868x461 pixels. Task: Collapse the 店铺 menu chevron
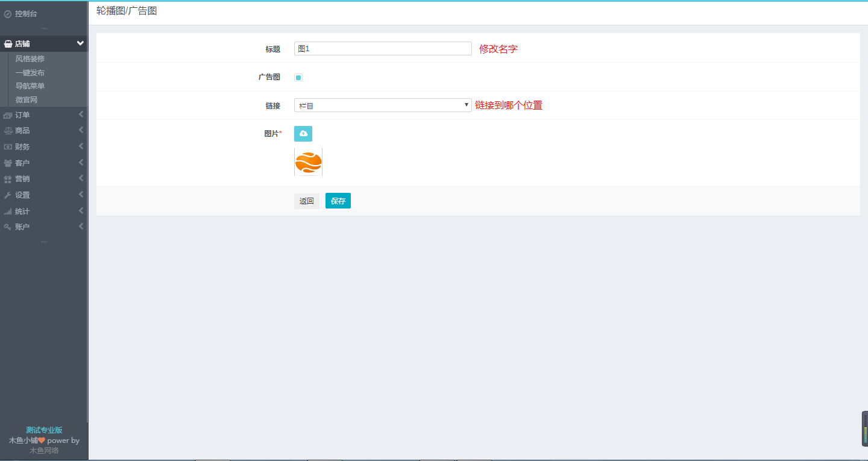point(80,43)
